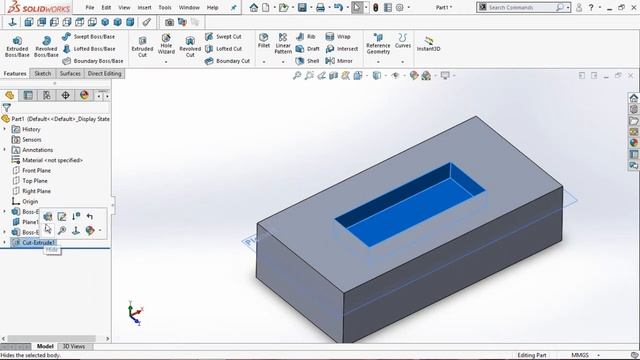Apply the Fillet tool
The width and height of the screenshot is (640, 360).
pos(264,41)
